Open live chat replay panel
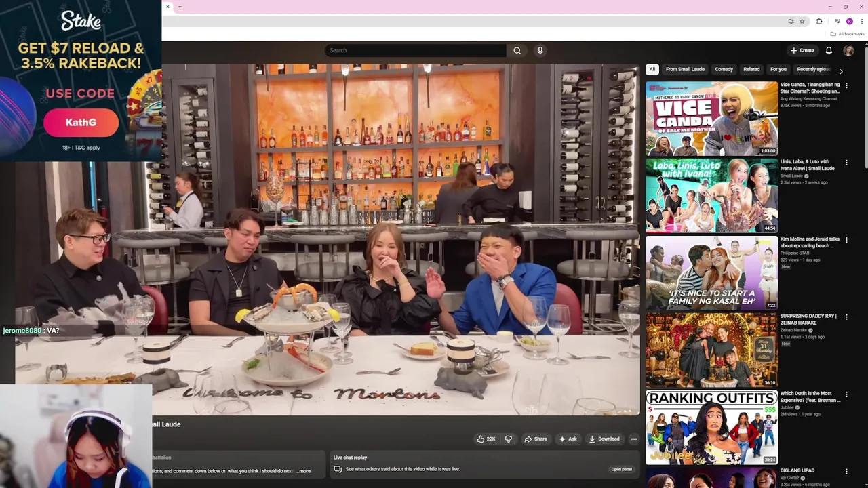The image size is (868, 488). 621,469
